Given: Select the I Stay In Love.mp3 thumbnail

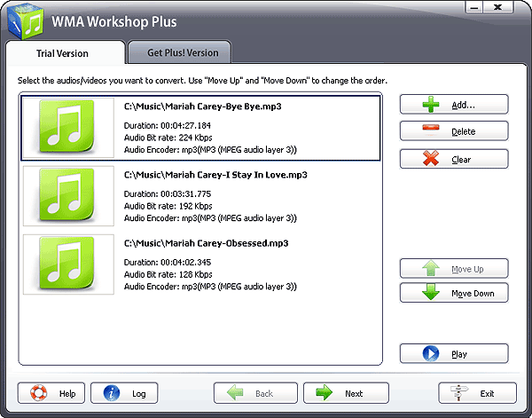Looking at the screenshot, I should pos(68,196).
